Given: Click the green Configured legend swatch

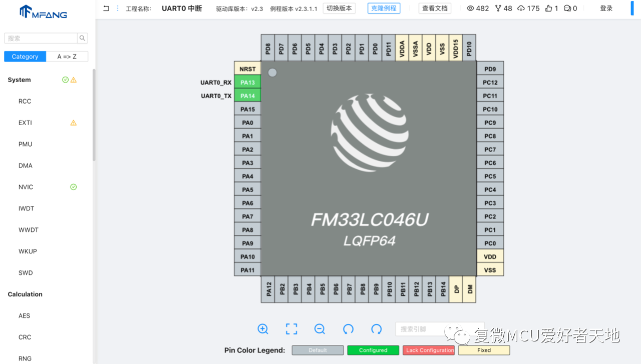Looking at the screenshot, I should (373, 350).
